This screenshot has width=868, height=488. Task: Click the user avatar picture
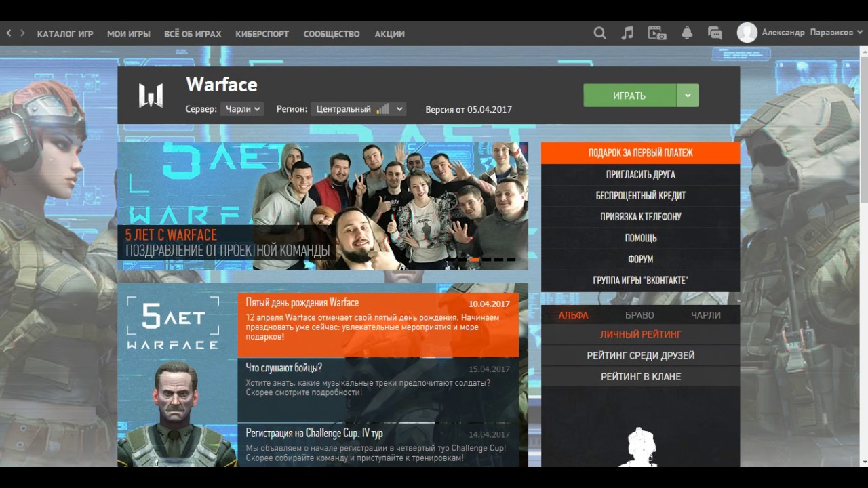747,33
